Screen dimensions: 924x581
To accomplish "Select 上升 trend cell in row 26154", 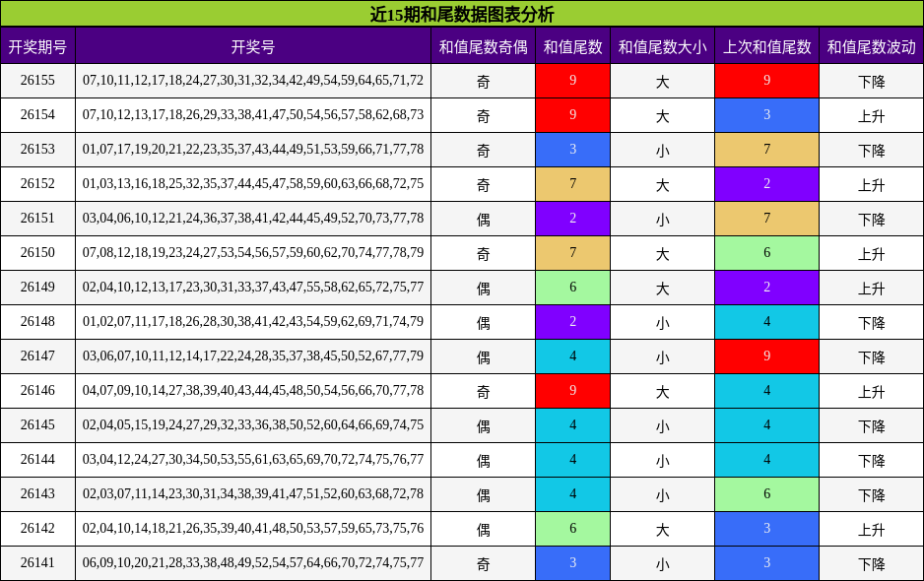I will (871, 116).
